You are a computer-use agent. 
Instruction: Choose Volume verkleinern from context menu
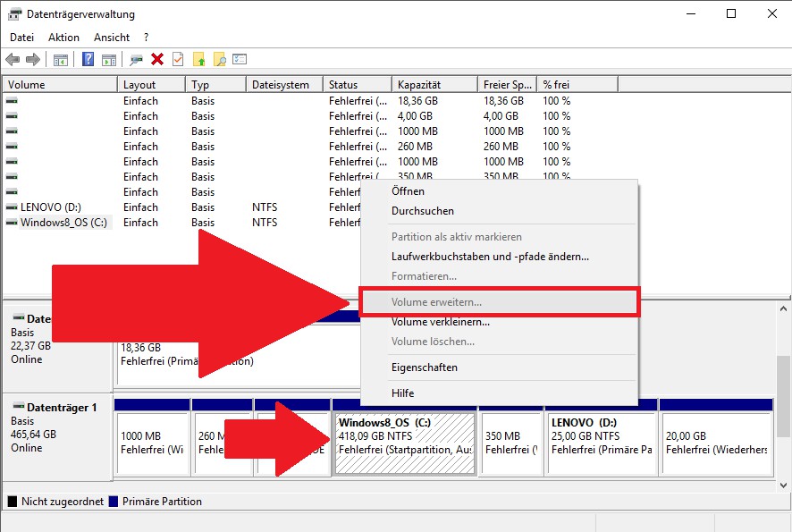pos(440,322)
